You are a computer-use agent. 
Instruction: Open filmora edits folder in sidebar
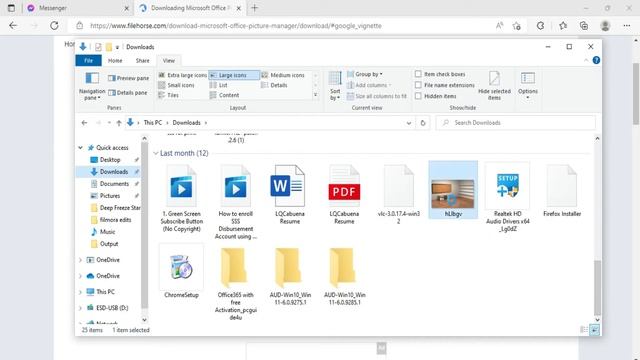coord(115,220)
